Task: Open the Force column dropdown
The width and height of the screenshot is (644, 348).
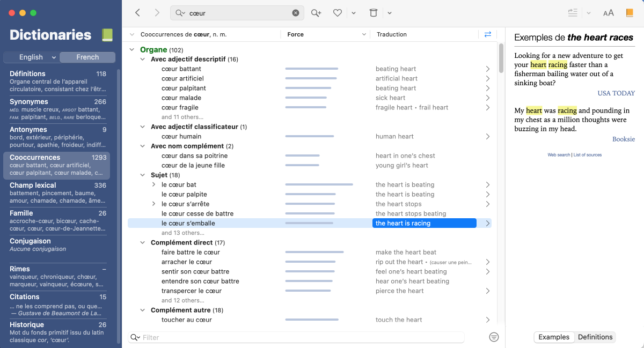Action: [x=364, y=34]
